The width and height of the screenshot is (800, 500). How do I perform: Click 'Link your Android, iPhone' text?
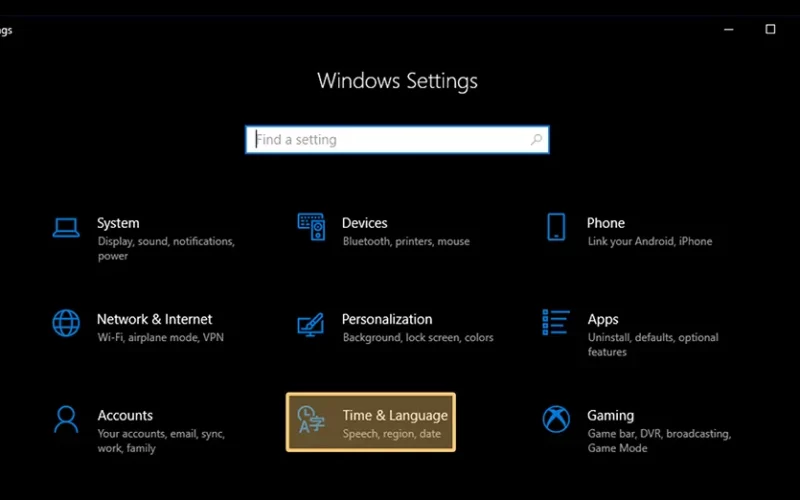649,241
